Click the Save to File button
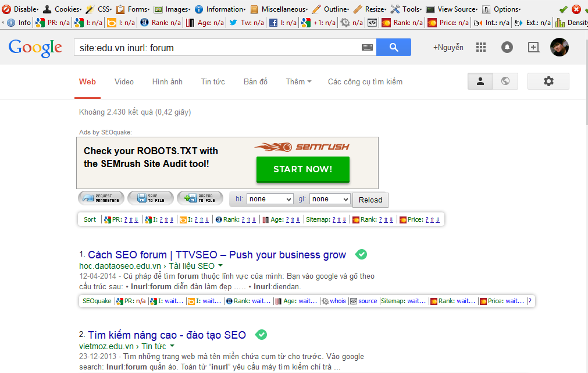Image resolution: width=588 pixels, height=373 pixels. (x=151, y=198)
